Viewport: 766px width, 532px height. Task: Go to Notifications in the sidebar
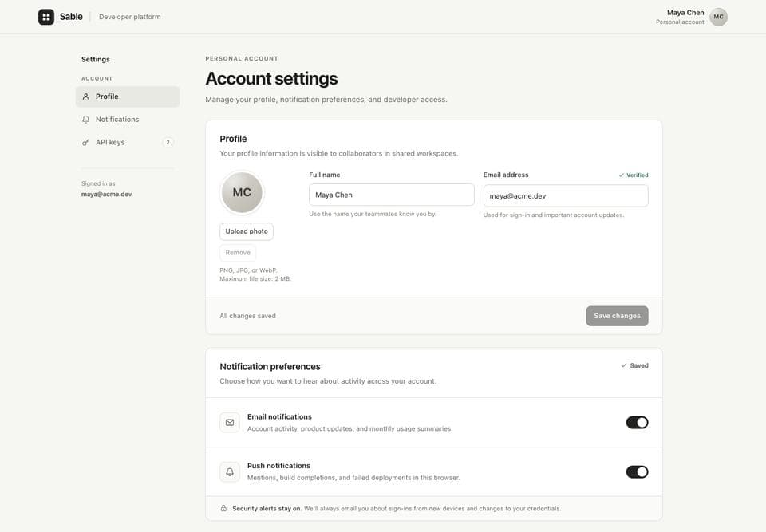(128, 119)
